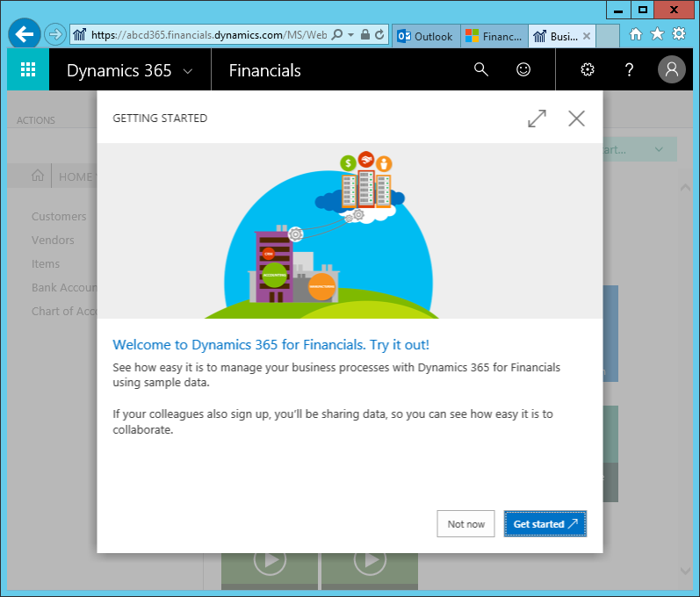Click the browser back arrow button
This screenshot has width=700, height=597.
[24, 34]
